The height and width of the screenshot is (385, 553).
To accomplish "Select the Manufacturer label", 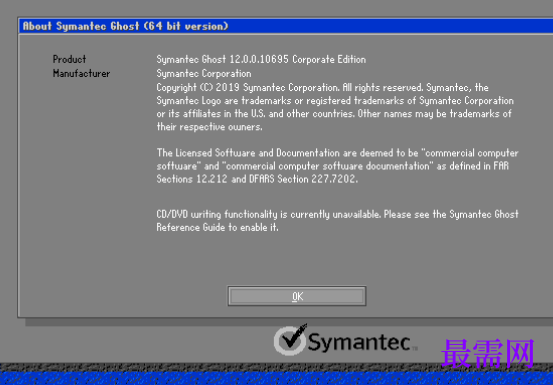I will (81, 73).
